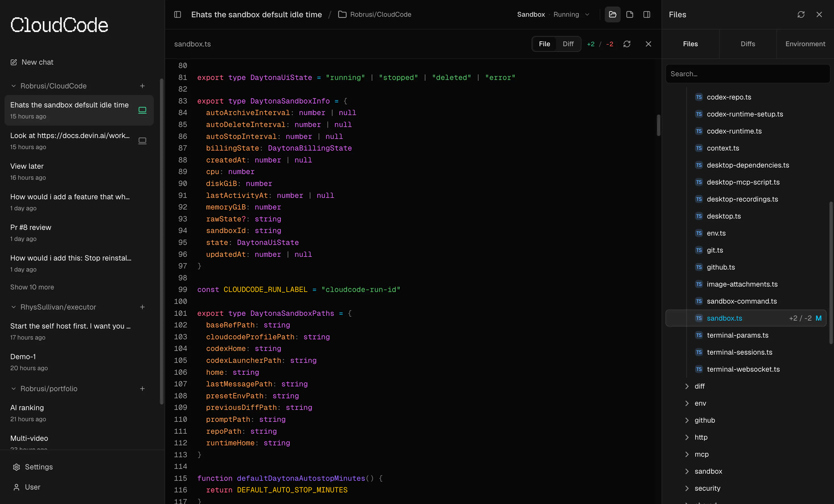834x504 pixels.
Task: Reload the sandbox.ts file view
Action: tap(627, 44)
